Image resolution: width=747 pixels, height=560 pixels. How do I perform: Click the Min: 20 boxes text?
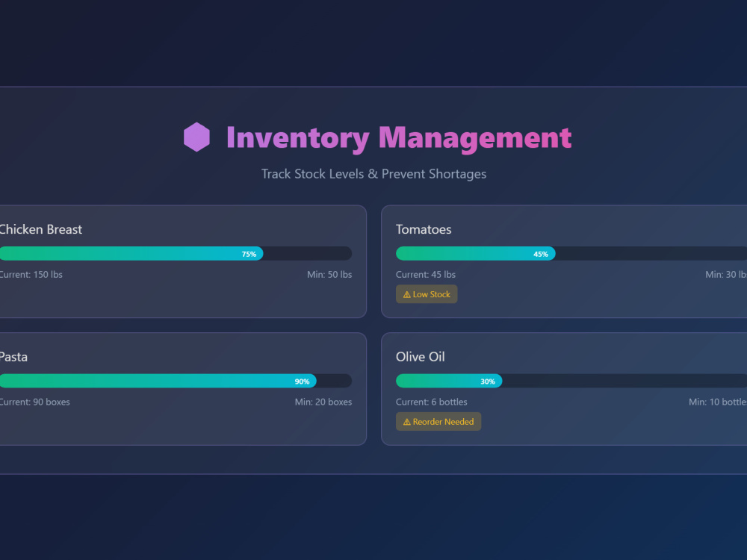click(x=323, y=402)
